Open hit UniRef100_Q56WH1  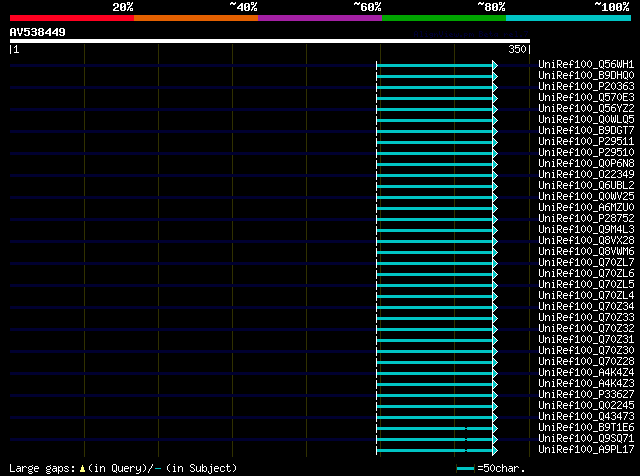point(586,65)
